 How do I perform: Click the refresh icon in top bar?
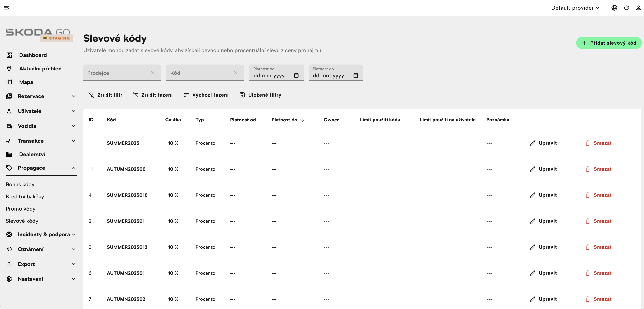pos(626,8)
